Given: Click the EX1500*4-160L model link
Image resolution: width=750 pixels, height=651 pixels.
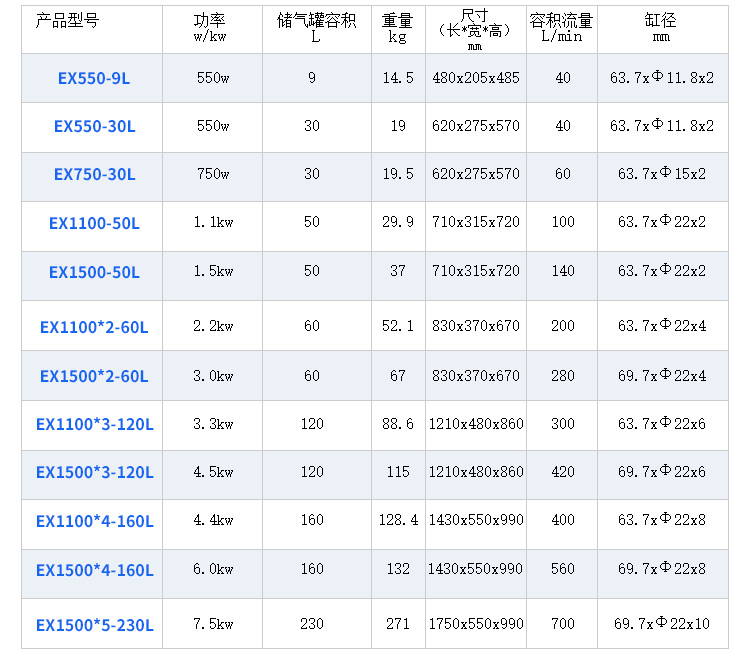Looking at the screenshot, I should point(94,570).
